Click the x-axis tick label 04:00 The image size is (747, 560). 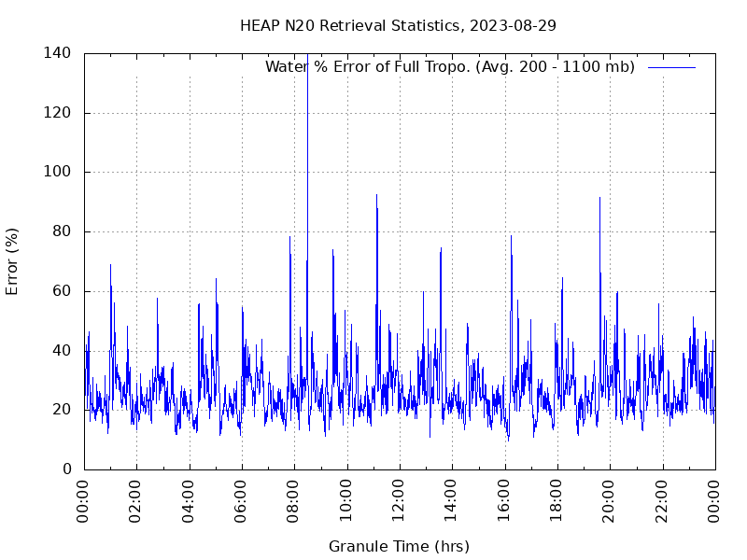tap(188, 501)
